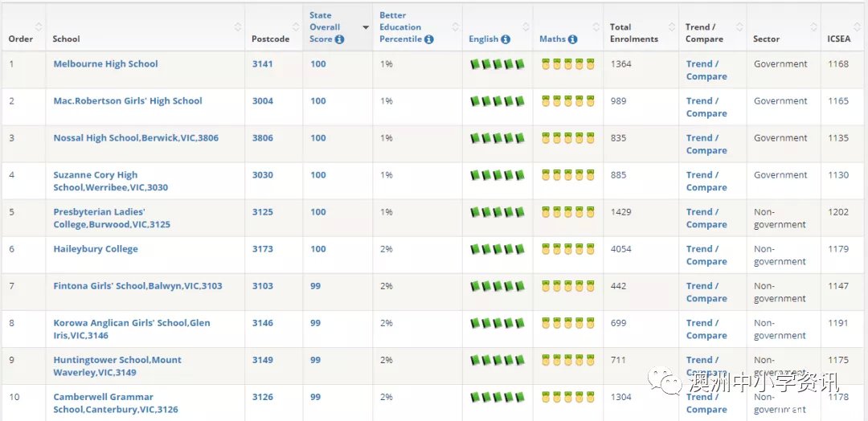The width and height of the screenshot is (868, 421).
Task: Click Government sector cell for Nossal row
Action: (780, 138)
